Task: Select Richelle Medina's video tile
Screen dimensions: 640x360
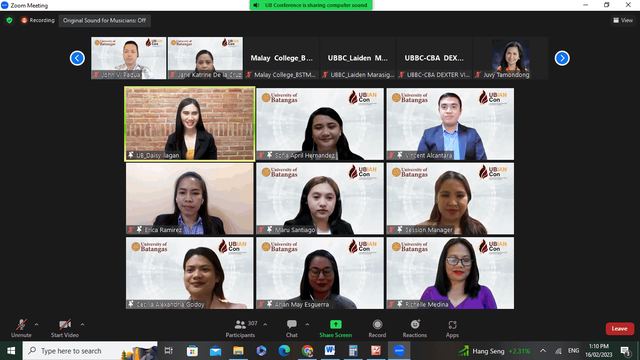Action: point(450,273)
